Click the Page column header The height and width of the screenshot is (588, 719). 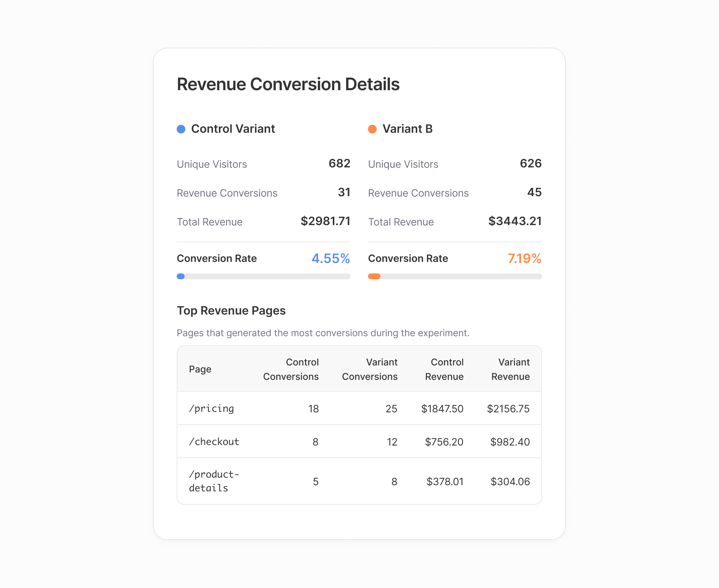click(200, 369)
